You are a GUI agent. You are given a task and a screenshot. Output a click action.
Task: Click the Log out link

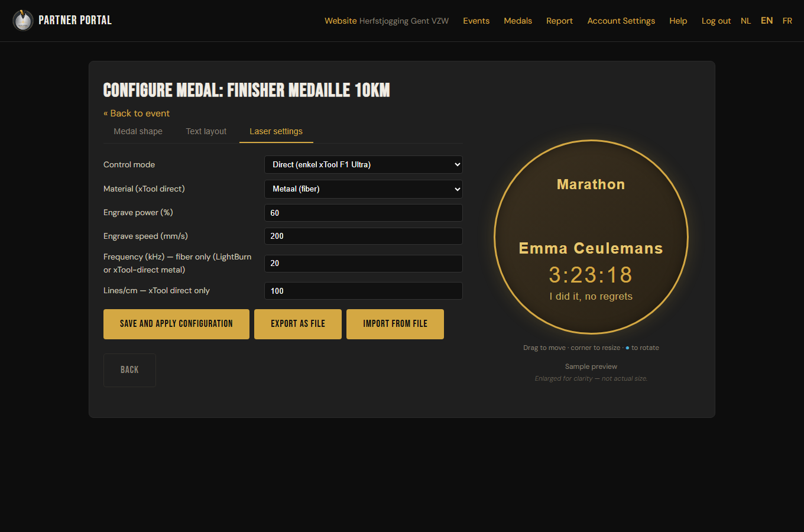point(716,21)
